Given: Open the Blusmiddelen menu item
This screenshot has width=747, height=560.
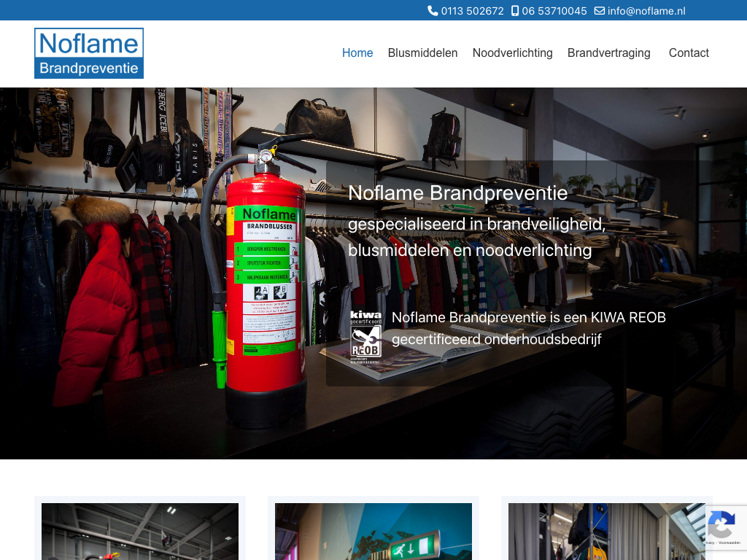Looking at the screenshot, I should [422, 53].
